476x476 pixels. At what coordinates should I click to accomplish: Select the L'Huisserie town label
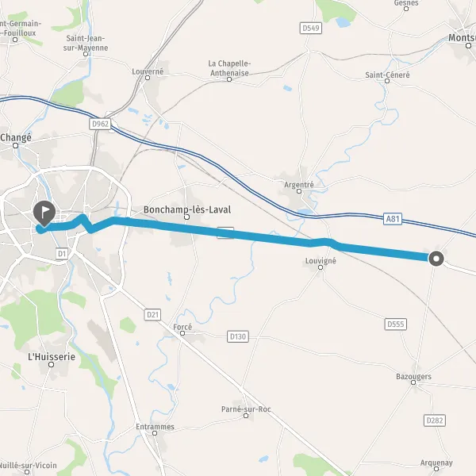(52, 356)
